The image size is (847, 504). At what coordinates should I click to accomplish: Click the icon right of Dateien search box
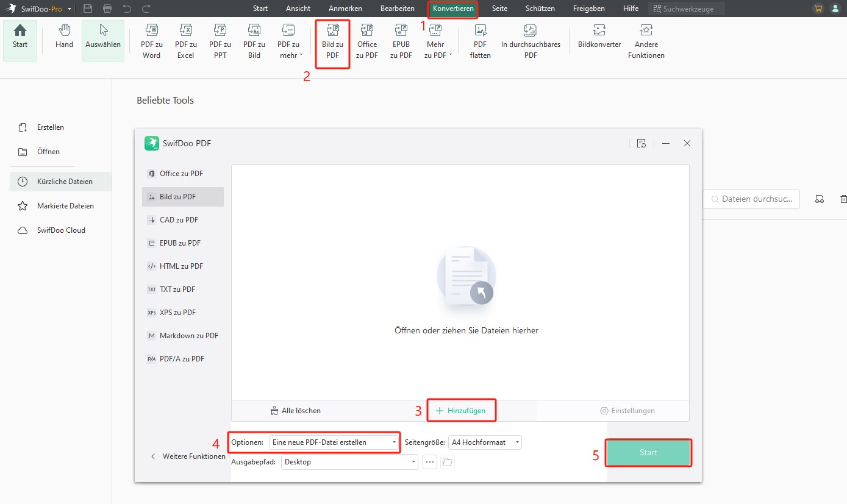(820, 199)
